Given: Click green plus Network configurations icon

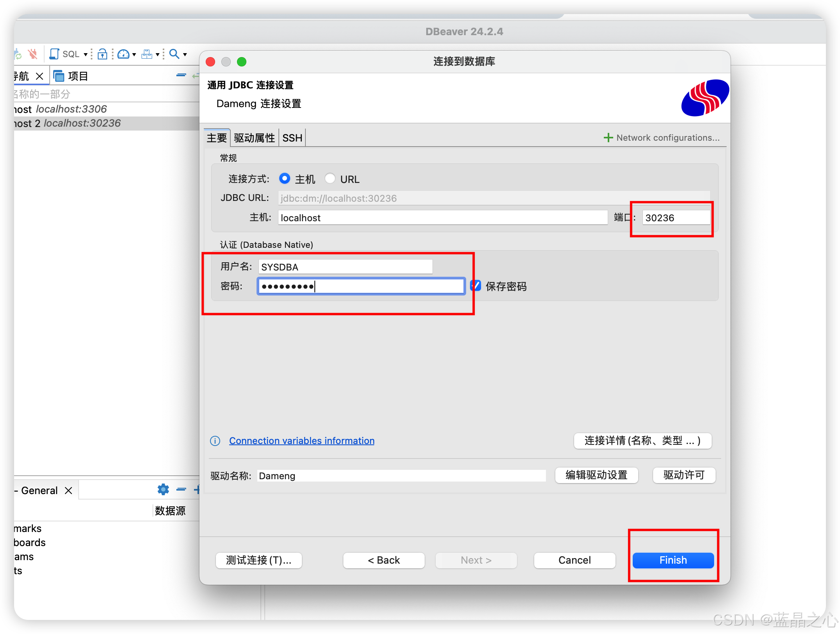Looking at the screenshot, I should [608, 138].
